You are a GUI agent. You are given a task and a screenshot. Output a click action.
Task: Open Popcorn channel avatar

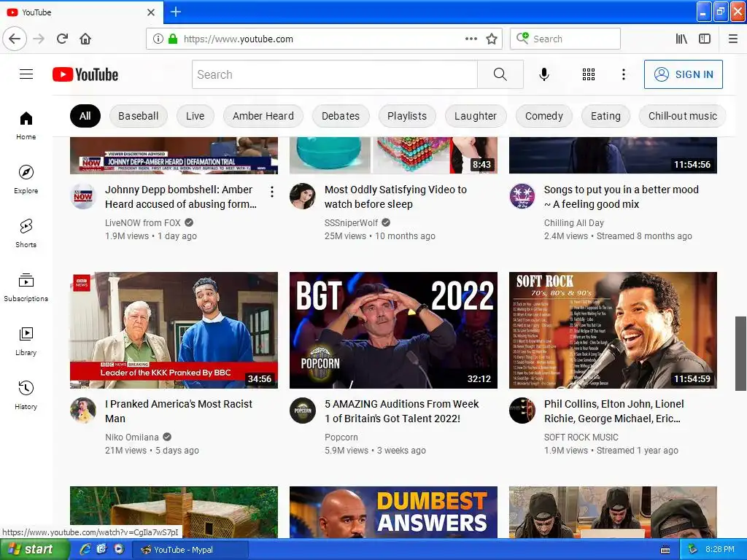tap(303, 411)
